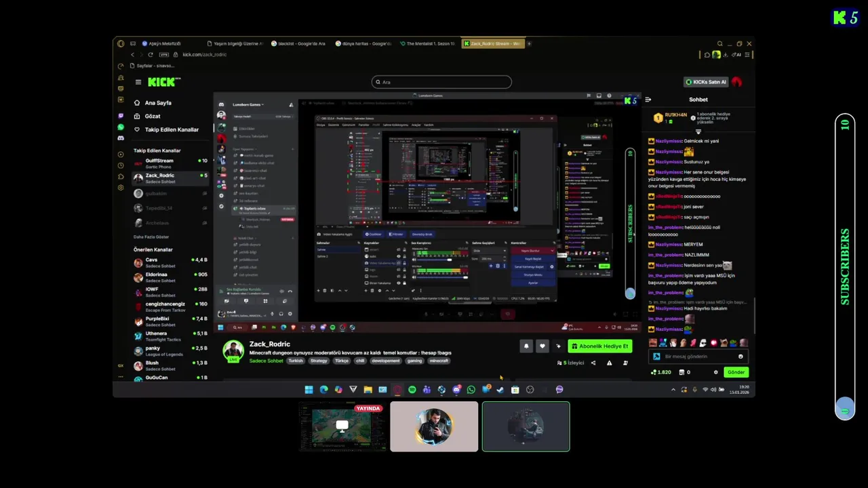Open recommended channel IOWF
The width and height of the screenshot is (868, 488).
tap(171, 291)
